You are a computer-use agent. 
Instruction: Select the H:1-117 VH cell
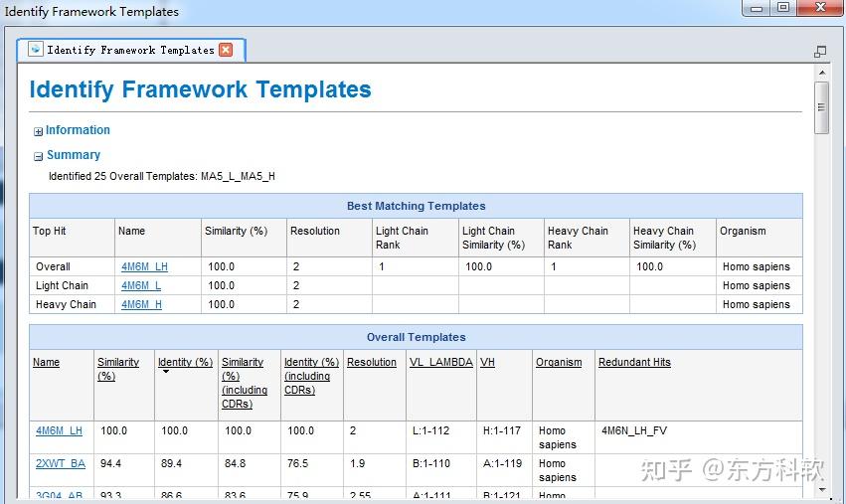coord(502,430)
